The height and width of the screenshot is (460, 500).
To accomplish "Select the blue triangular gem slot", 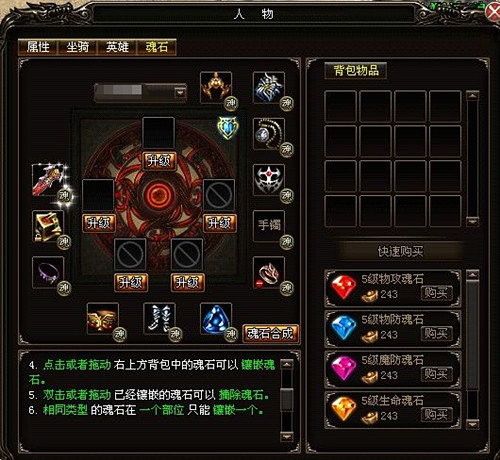I will (x=216, y=318).
